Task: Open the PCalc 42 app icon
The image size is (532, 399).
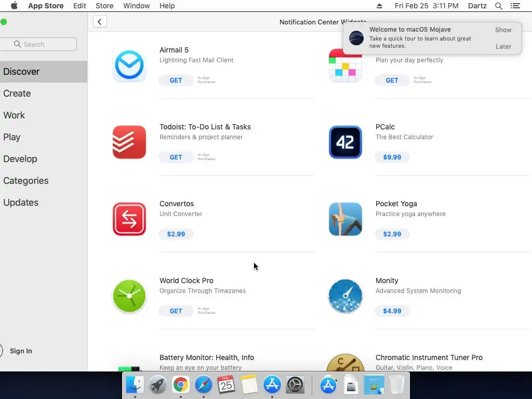Action: (x=345, y=142)
